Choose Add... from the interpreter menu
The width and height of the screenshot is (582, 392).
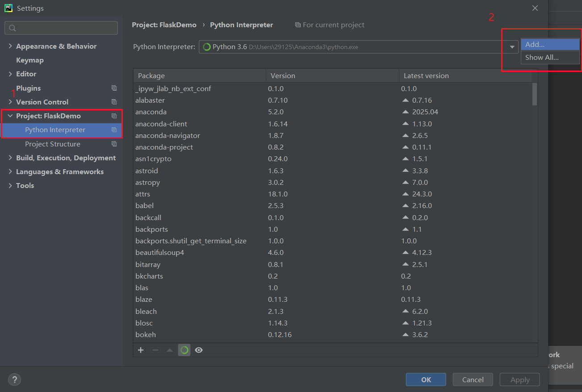[550, 44]
